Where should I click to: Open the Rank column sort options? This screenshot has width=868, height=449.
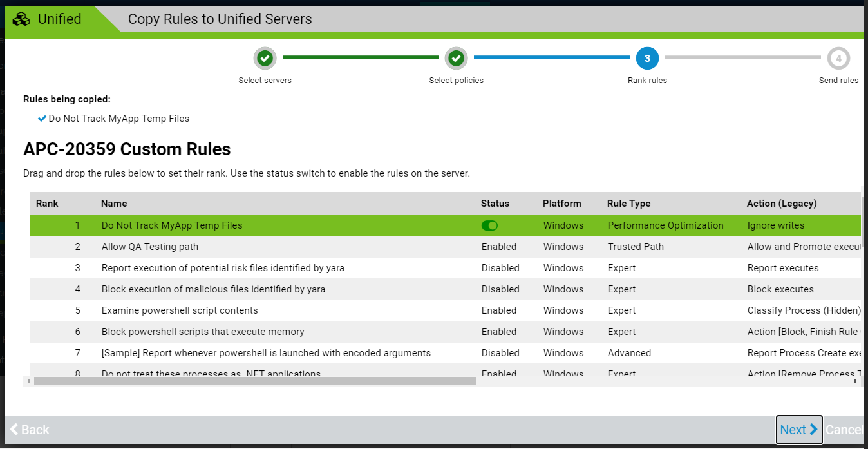pos(47,203)
